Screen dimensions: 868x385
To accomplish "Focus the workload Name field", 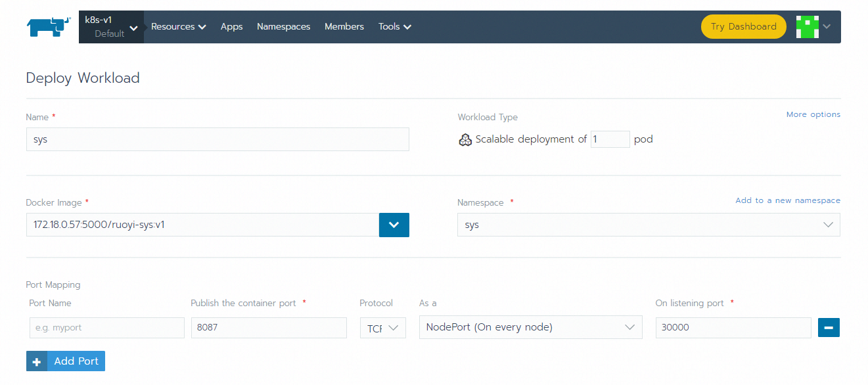I will click(x=217, y=139).
